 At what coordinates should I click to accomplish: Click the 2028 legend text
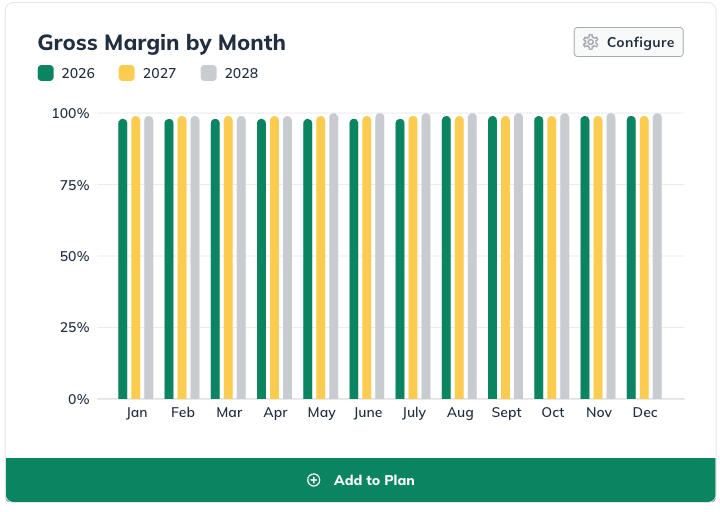[241, 73]
